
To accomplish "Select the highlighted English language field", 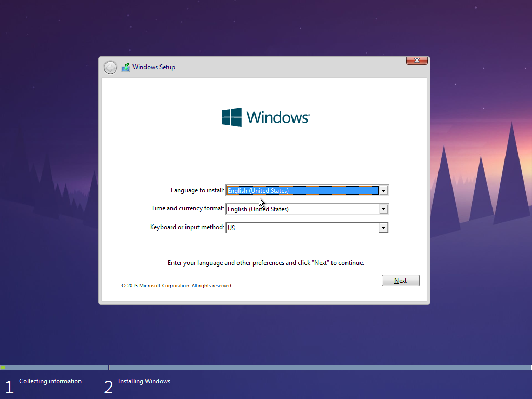I will pyautogui.click(x=302, y=191).
